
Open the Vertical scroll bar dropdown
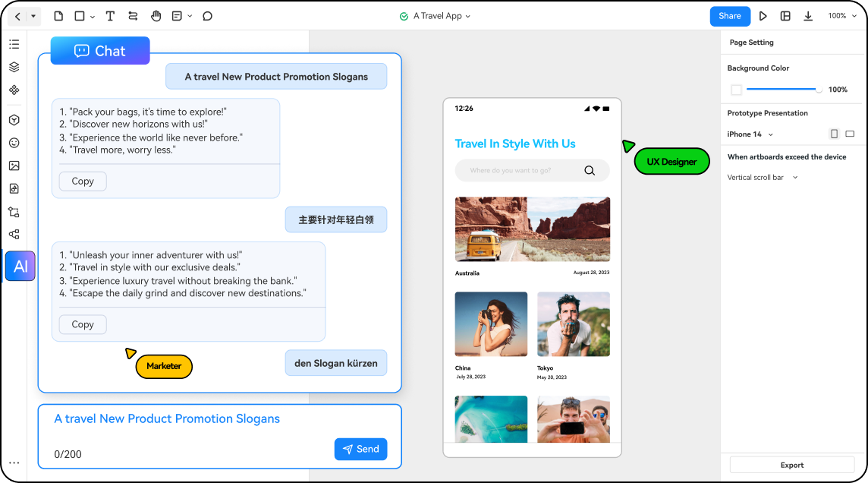click(x=763, y=177)
